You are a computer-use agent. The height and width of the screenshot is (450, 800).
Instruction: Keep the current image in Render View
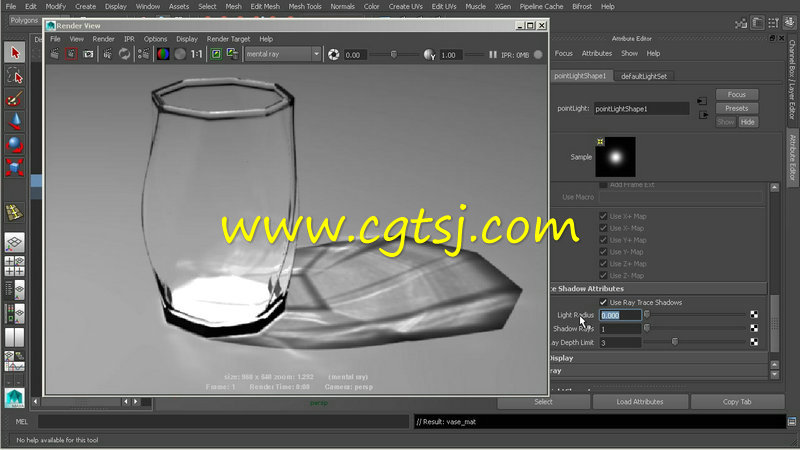coord(216,54)
